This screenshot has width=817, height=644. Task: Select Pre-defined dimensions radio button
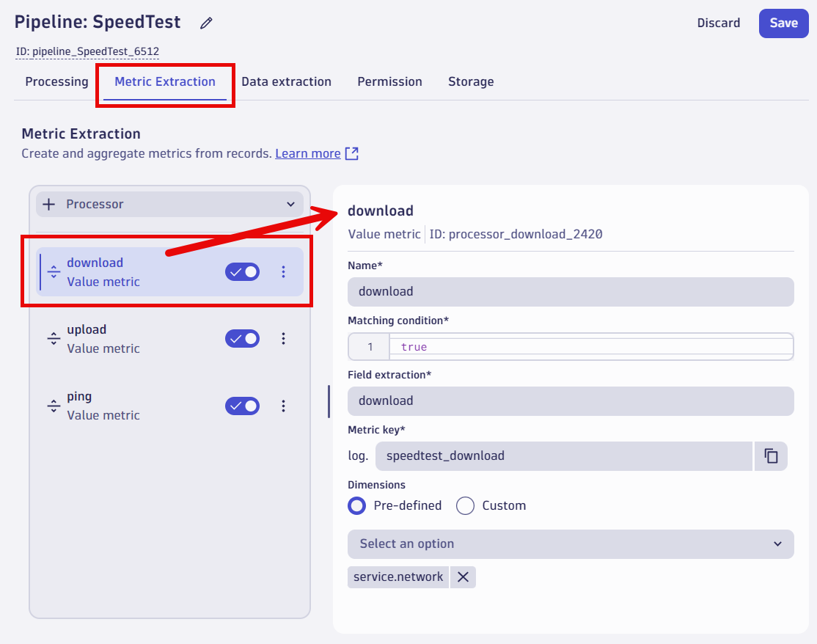357,505
